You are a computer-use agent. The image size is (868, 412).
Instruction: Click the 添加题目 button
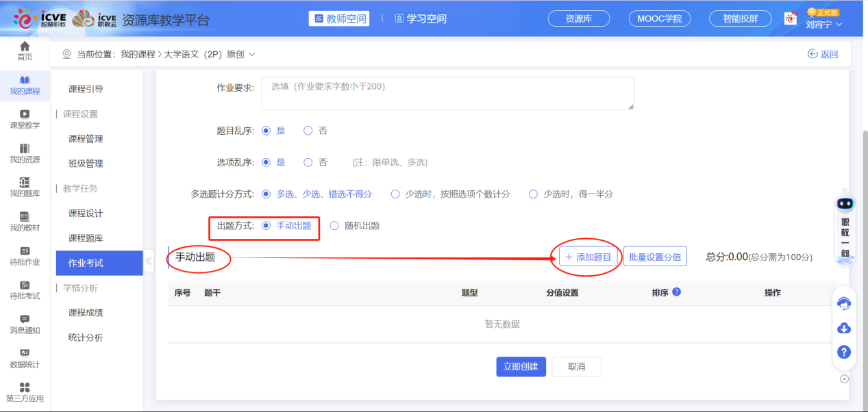[x=589, y=257]
